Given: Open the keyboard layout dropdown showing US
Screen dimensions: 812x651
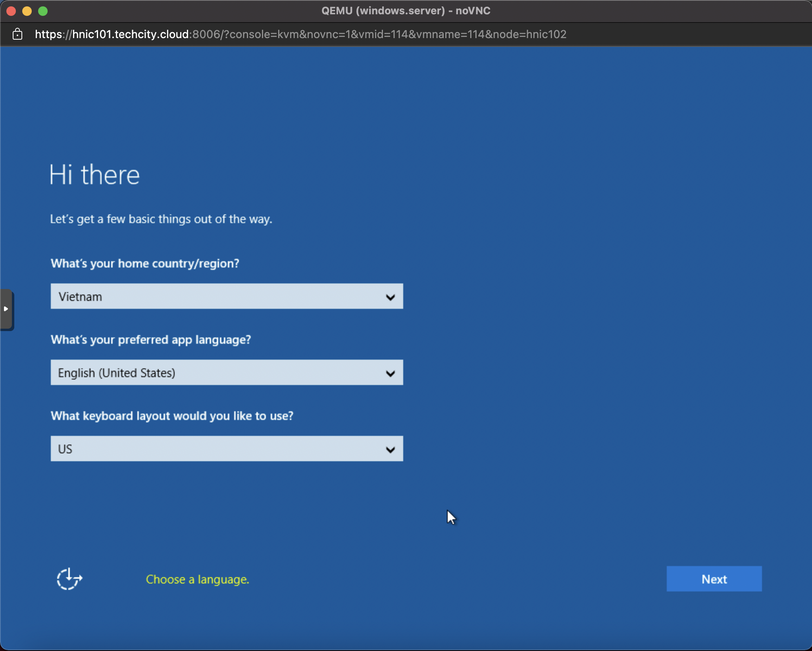Looking at the screenshot, I should tap(227, 449).
